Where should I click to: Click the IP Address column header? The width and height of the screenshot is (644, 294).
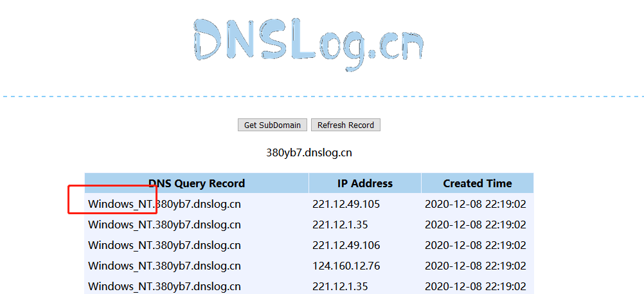(364, 183)
